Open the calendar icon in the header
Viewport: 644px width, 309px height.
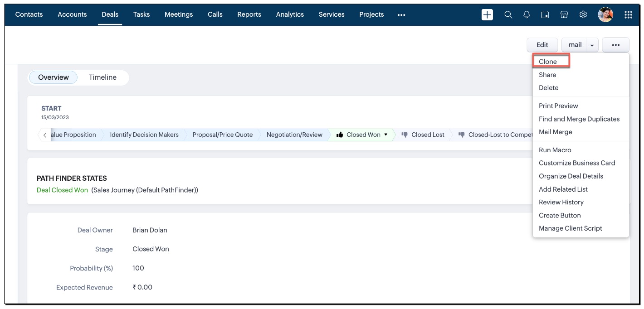click(x=545, y=14)
